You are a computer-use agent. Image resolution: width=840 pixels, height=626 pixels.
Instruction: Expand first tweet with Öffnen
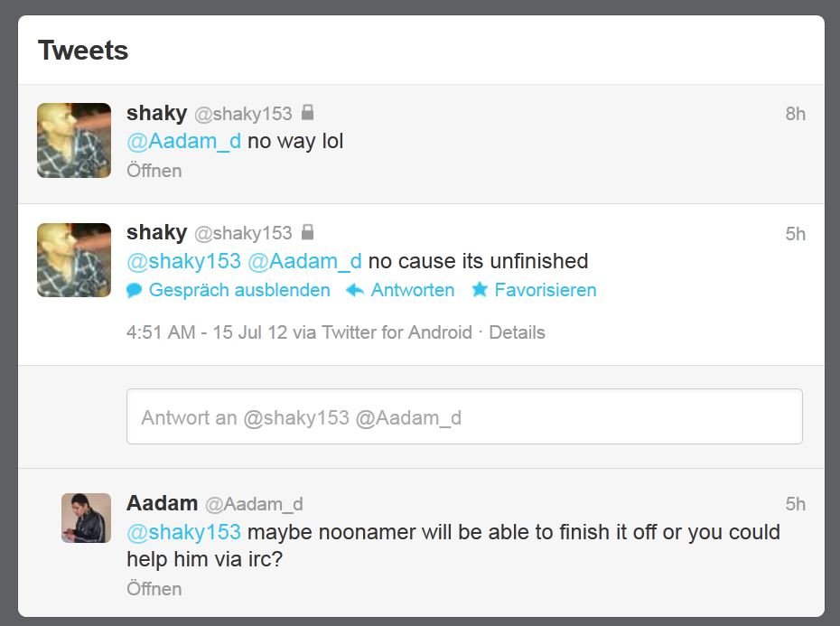pyautogui.click(x=154, y=171)
